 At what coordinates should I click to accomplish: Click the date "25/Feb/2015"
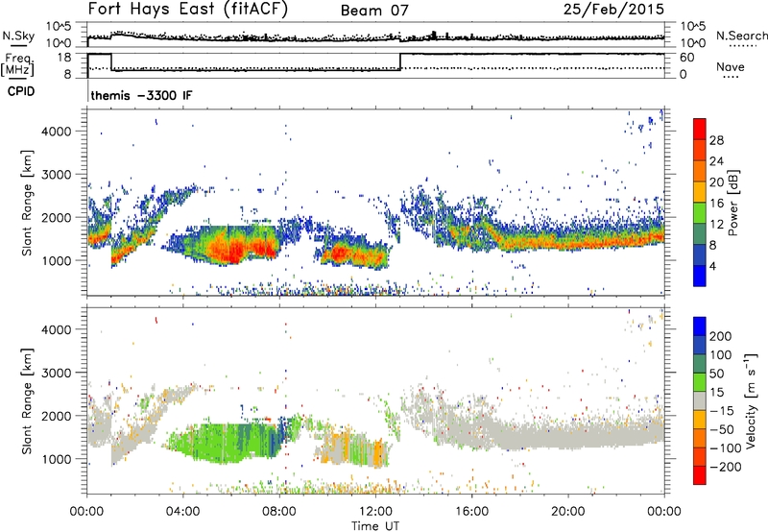coord(613,10)
